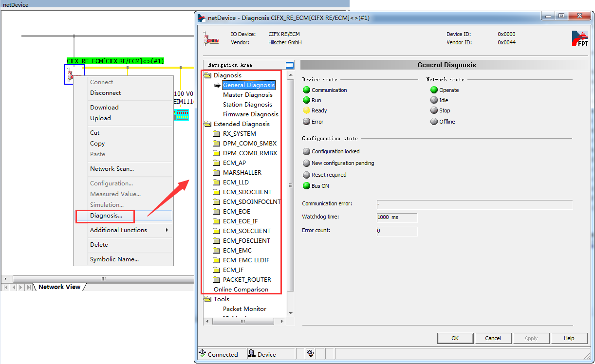Select ECM_EMC_LLDIF tree item

(x=246, y=260)
